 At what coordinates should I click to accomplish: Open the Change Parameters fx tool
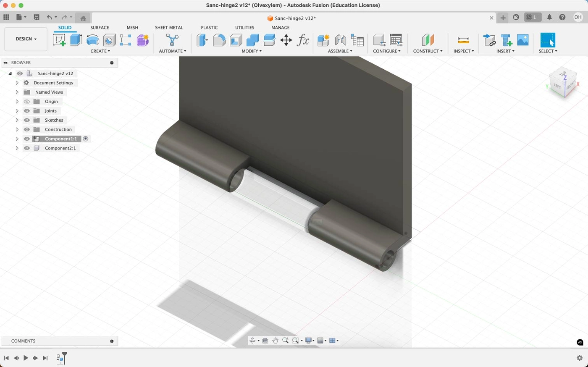point(303,40)
